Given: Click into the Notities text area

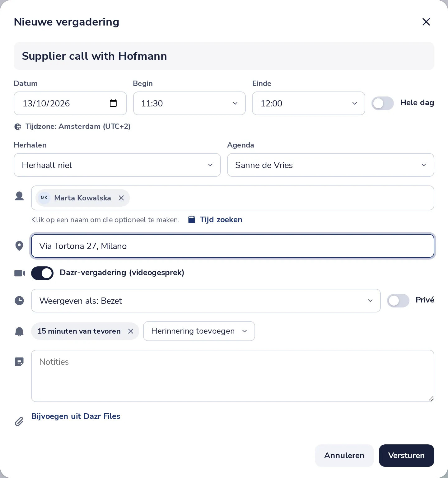Looking at the screenshot, I should pos(233,376).
